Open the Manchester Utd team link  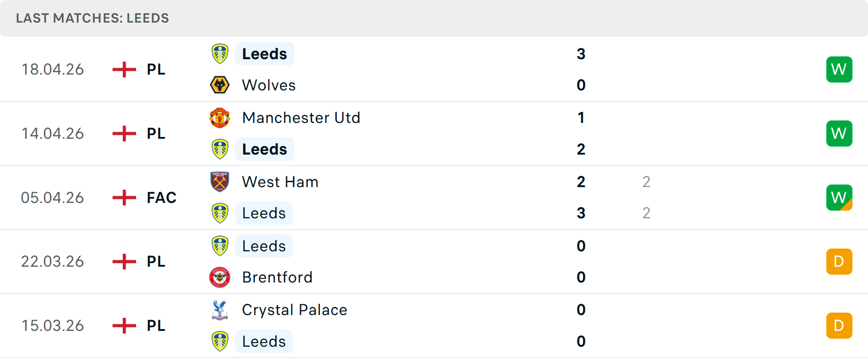(301, 118)
